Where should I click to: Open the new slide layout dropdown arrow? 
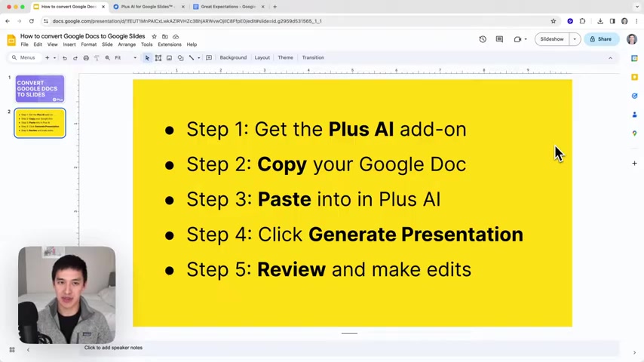point(54,58)
